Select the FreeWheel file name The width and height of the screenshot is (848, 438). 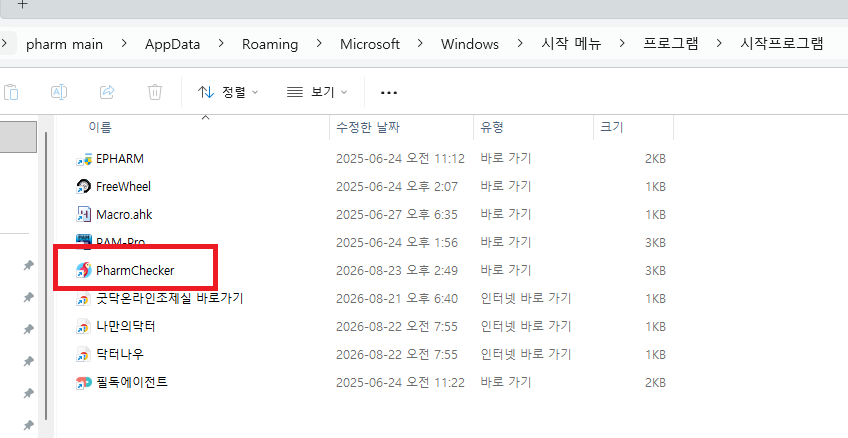(x=123, y=187)
